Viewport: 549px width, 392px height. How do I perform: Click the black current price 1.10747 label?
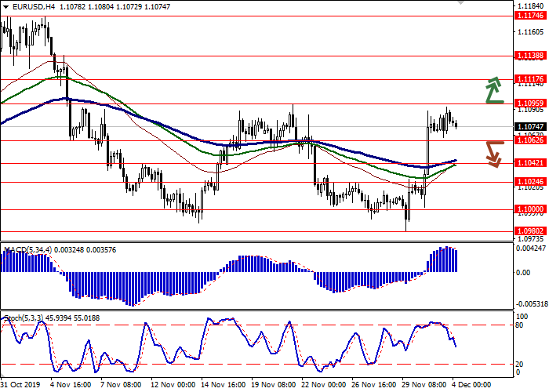530,127
